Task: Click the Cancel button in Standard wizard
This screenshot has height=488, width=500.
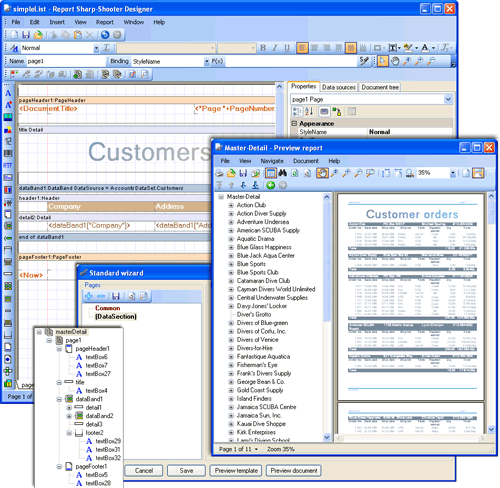Action: pos(144,471)
